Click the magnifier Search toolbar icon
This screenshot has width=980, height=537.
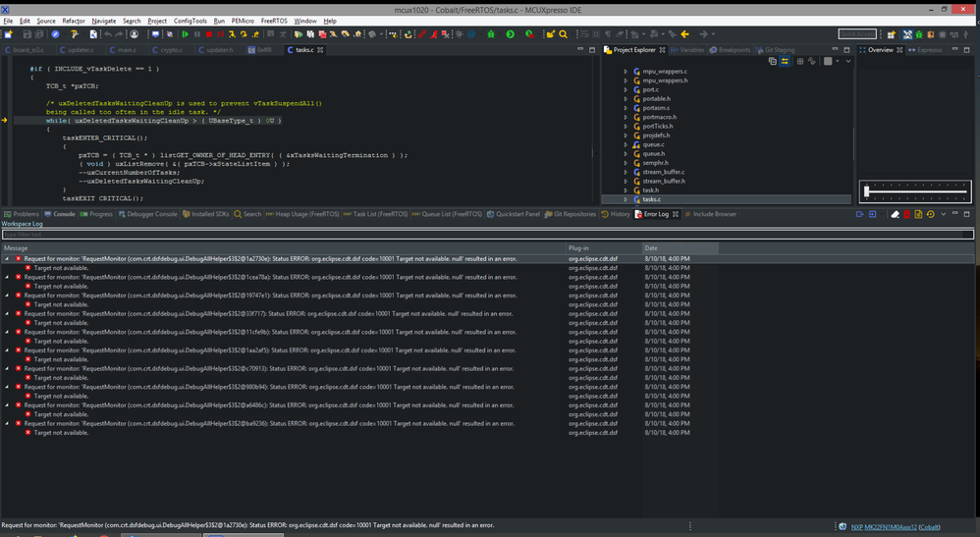(x=563, y=34)
